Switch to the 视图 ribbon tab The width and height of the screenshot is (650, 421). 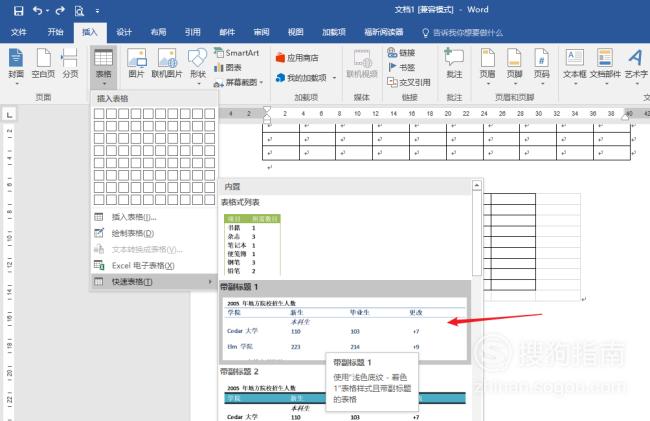296,32
